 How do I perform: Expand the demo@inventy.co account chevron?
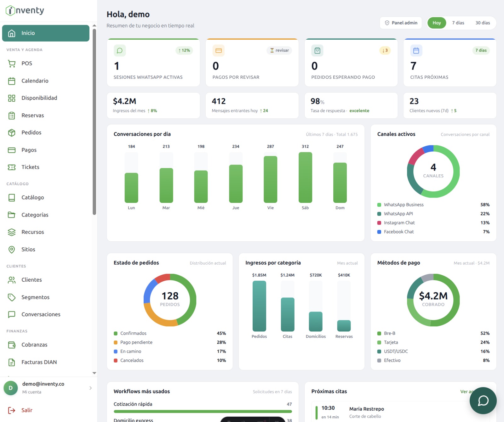click(x=90, y=388)
